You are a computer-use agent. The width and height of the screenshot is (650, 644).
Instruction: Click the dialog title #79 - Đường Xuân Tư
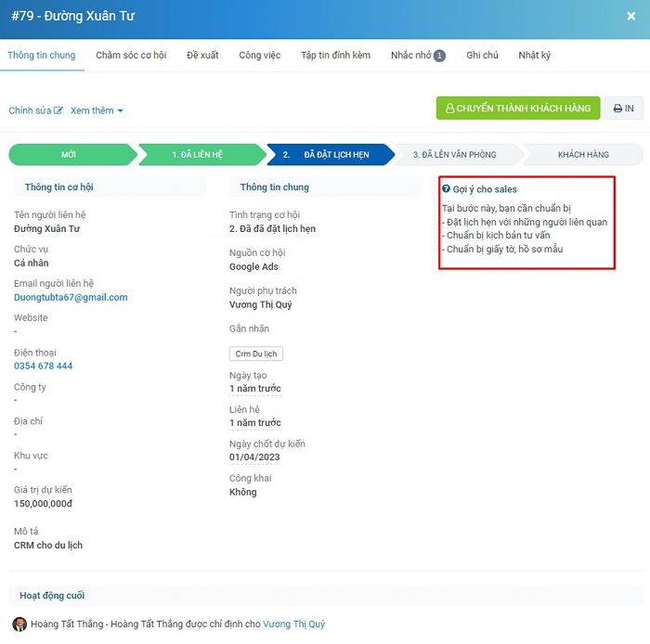tap(73, 16)
